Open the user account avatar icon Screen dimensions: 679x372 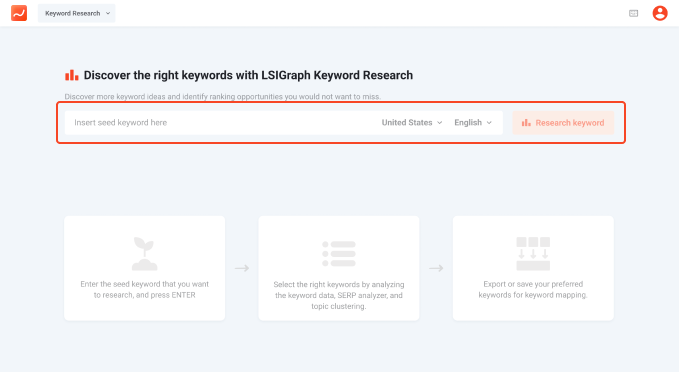tap(660, 13)
